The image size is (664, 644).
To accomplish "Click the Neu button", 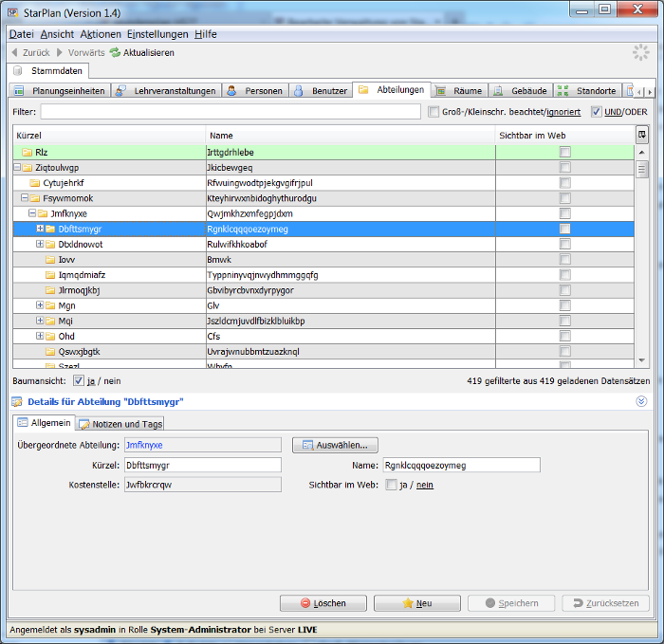I will click(x=417, y=603).
